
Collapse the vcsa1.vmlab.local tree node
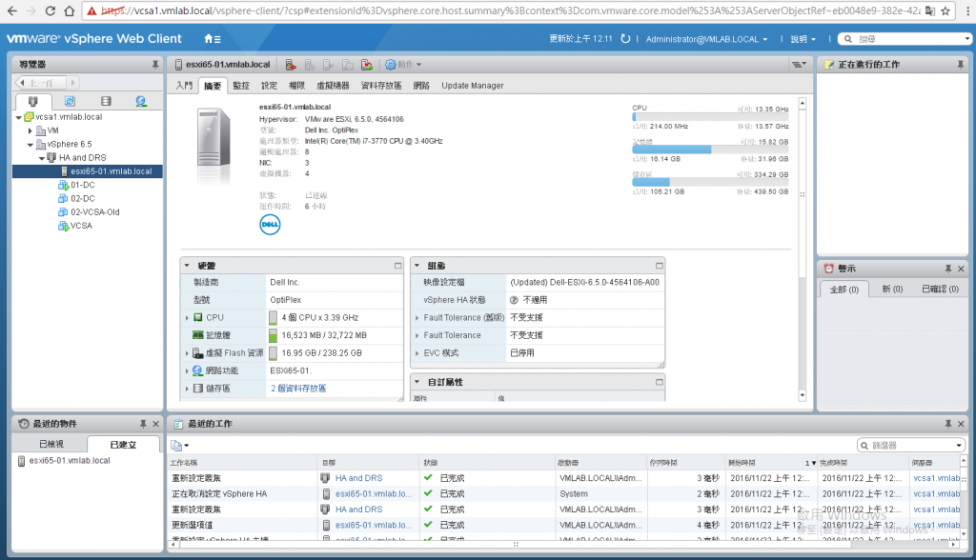[x=19, y=117]
